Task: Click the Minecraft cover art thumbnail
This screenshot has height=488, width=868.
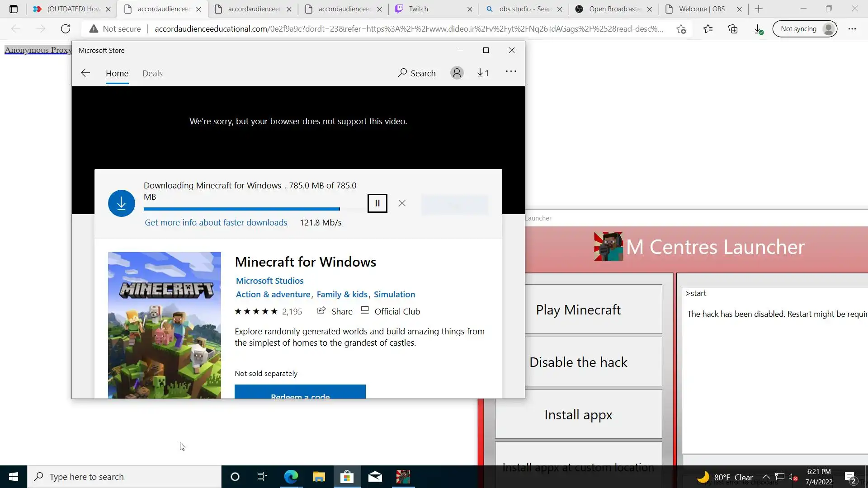Action: tap(165, 324)
